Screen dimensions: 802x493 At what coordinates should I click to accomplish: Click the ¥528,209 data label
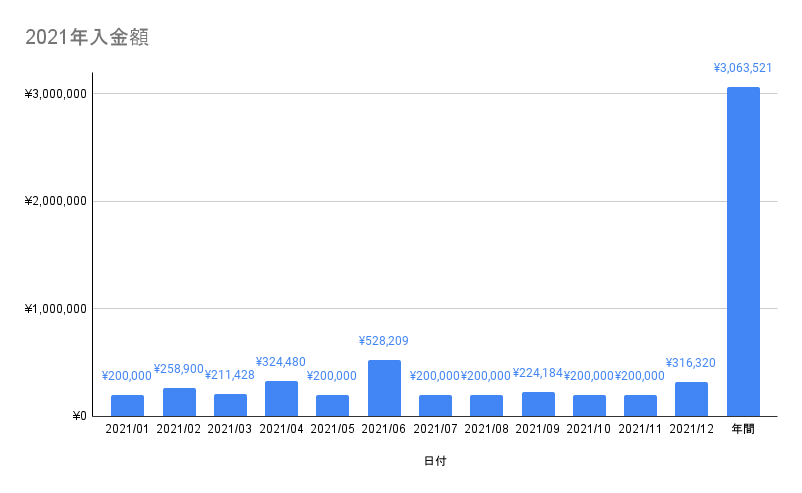pyautogui.click(x=384, y=341)
